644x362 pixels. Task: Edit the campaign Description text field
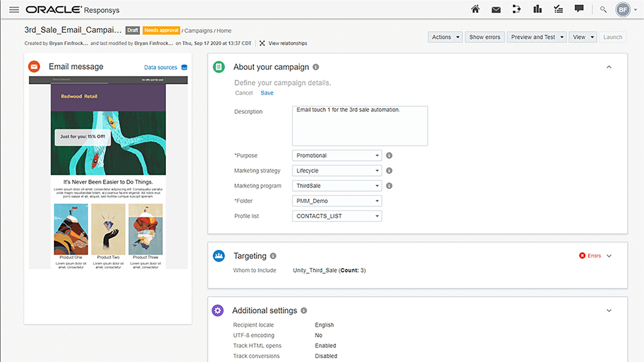click(x=360, y=126)
